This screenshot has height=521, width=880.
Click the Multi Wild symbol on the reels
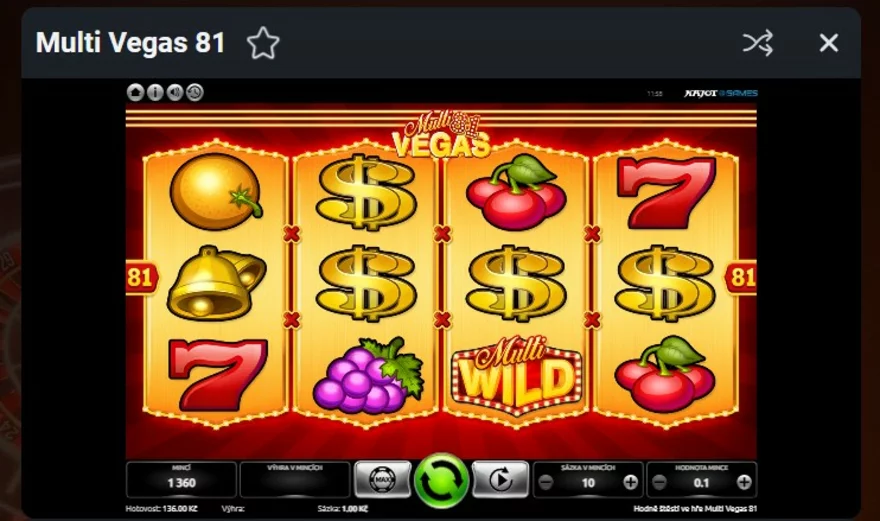tap(516, 374)
